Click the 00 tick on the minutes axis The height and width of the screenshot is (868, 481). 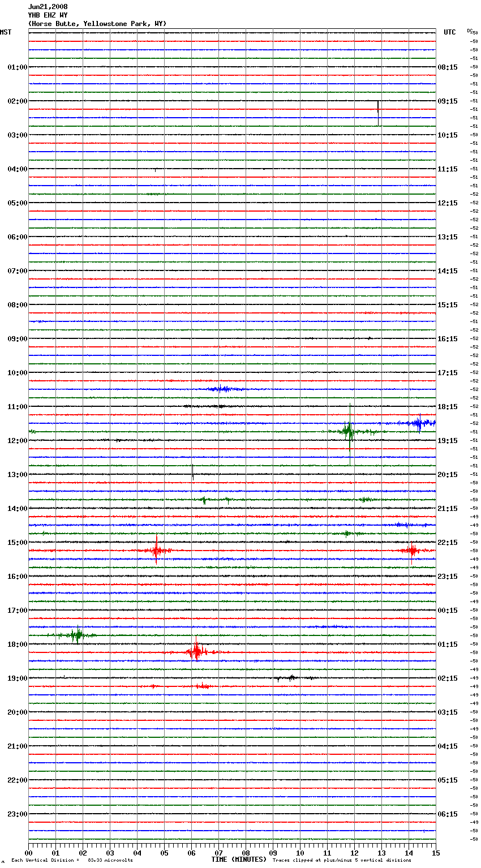[28, 853]
